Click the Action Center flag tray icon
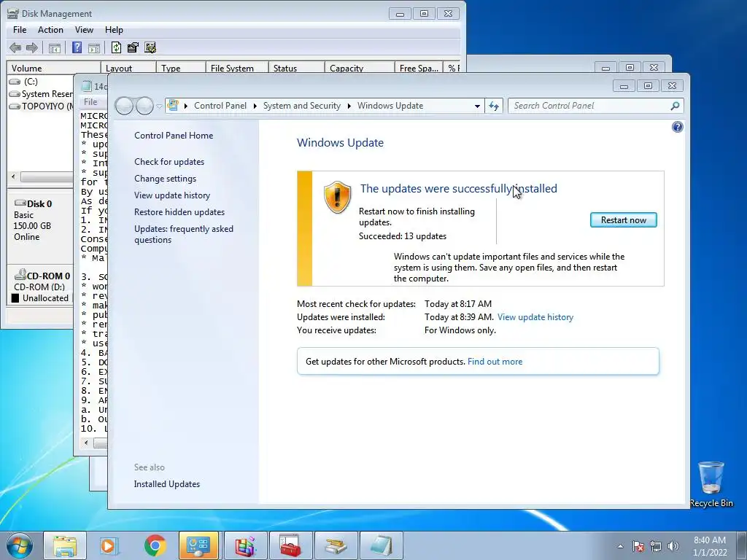The image size is (747, 560). (x=638, y=546)
